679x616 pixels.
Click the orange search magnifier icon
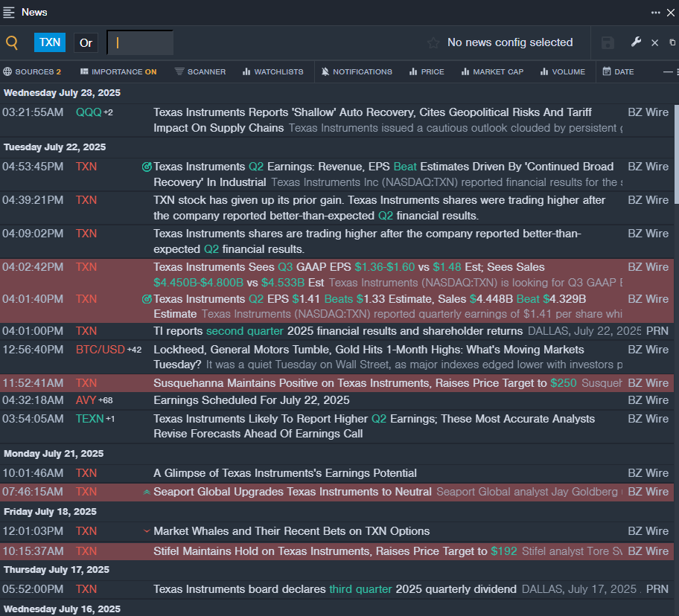click(12, 42)
